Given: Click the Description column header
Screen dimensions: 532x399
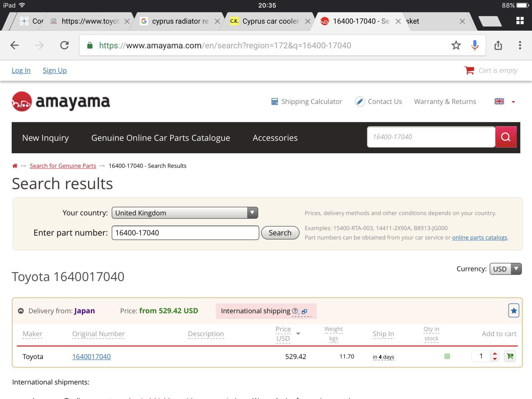Looking at the screenshot, I should pyautogui.click(x=206, y=333).
